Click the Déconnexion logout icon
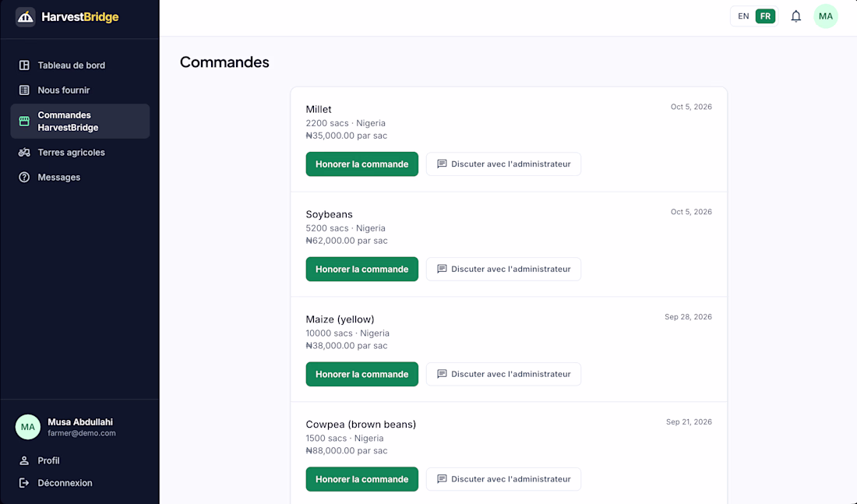 pos(24,483)
